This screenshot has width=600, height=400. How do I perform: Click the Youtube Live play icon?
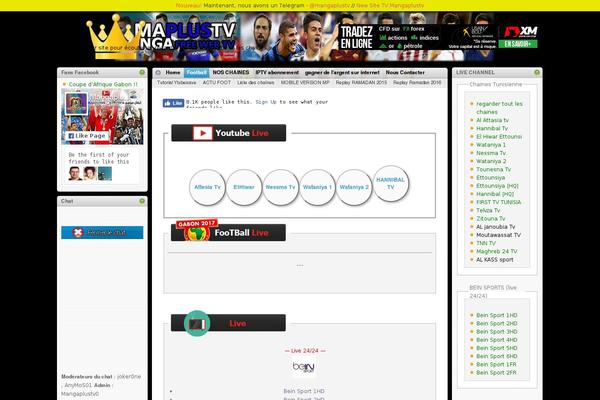[202, 133]
